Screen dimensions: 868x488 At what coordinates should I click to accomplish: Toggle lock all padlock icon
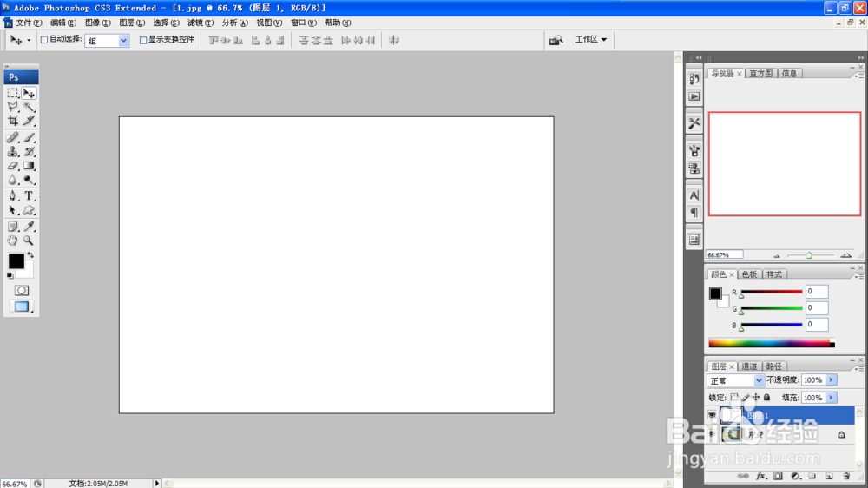[x=766, y=397]
